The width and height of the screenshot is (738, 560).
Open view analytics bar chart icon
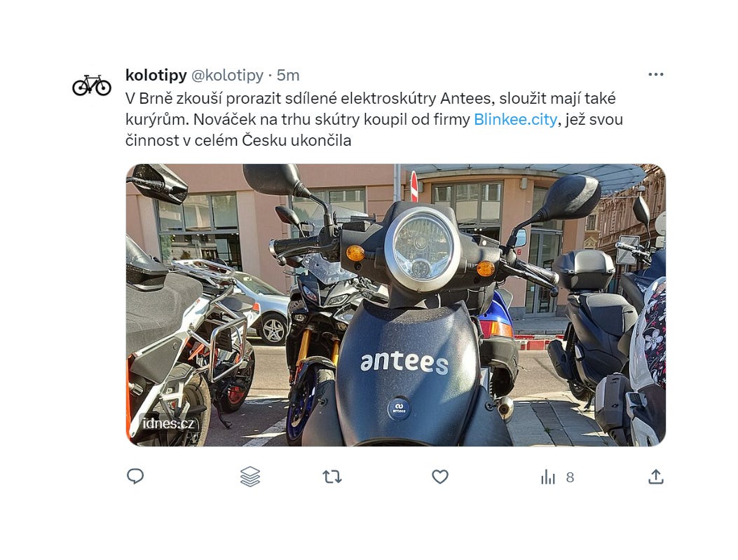(x=548, y=477)
